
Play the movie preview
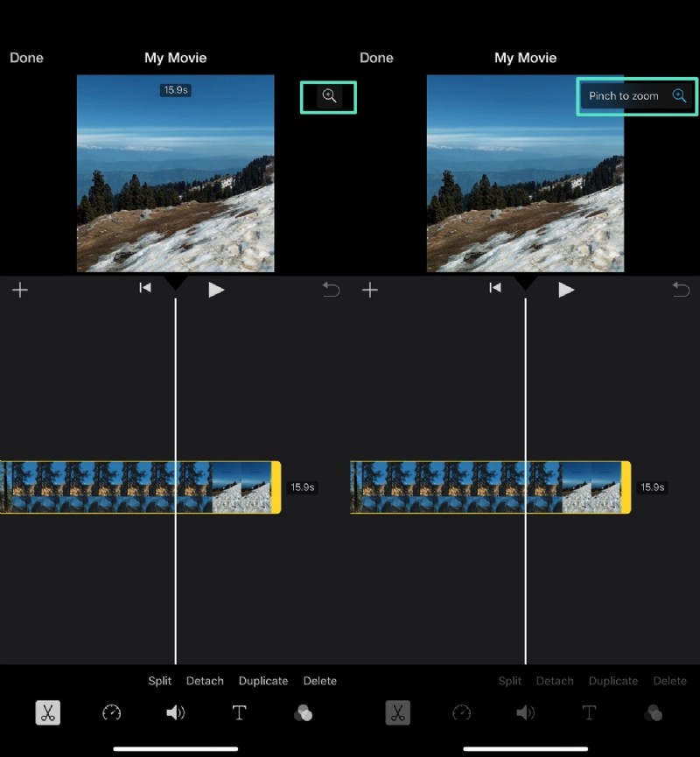point(215,290)
